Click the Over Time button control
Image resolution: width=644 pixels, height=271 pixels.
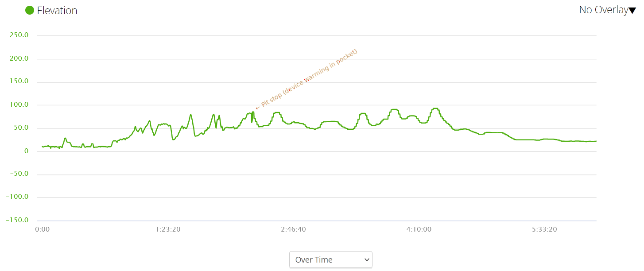tap(331, 259)
